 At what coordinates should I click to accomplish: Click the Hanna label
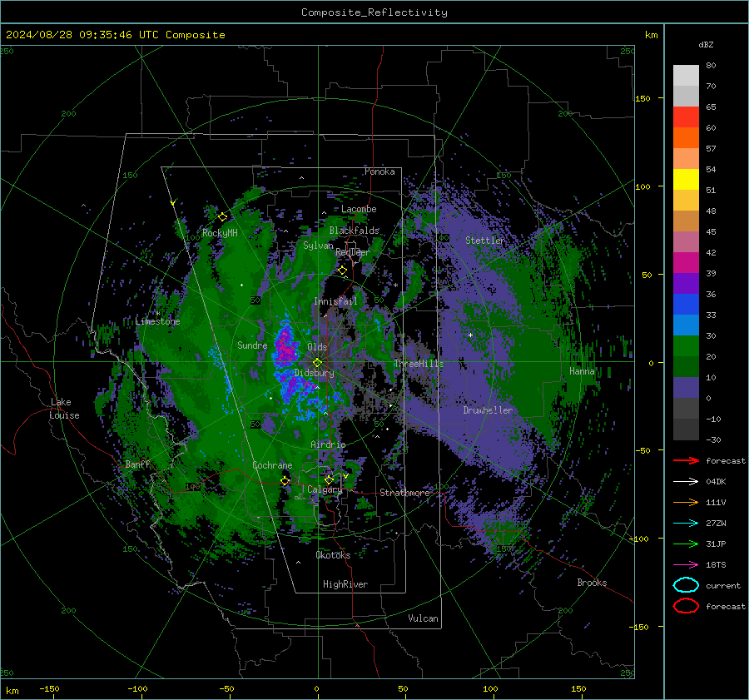[582, 371]
